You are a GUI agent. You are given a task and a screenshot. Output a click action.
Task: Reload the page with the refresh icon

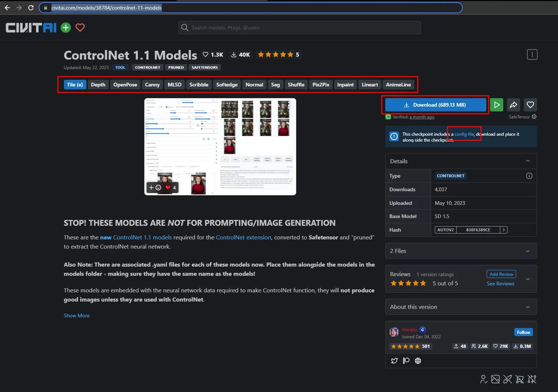tap(31, 8)
